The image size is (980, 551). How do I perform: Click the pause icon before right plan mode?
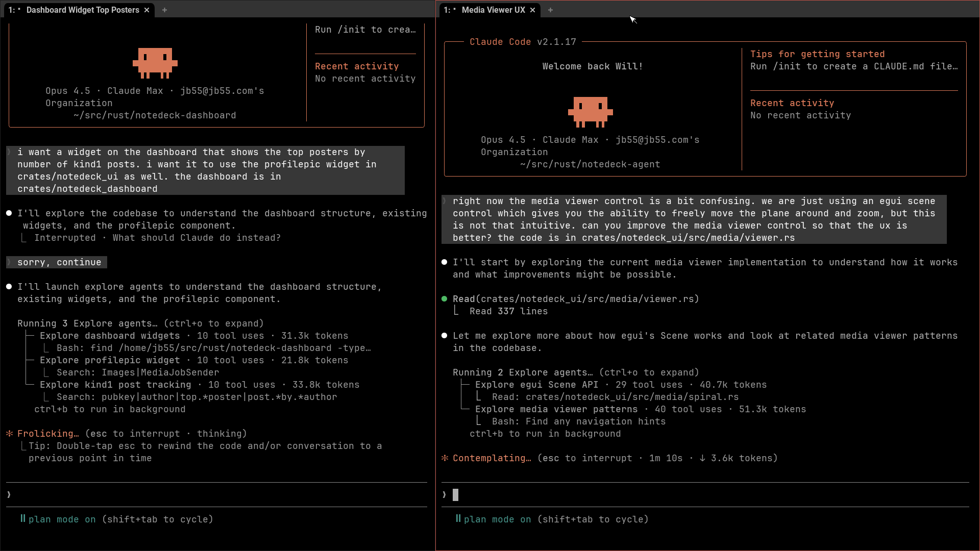458,519
